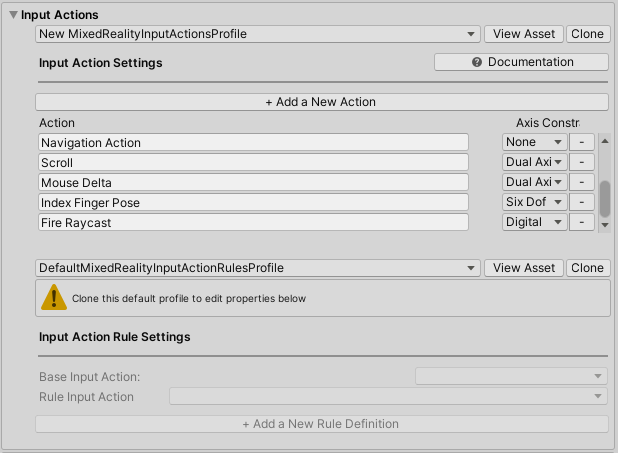This screenshot has height=453, width=618.
Task: Click the Input Action Rule Settings heading
Action: [115, 337]
